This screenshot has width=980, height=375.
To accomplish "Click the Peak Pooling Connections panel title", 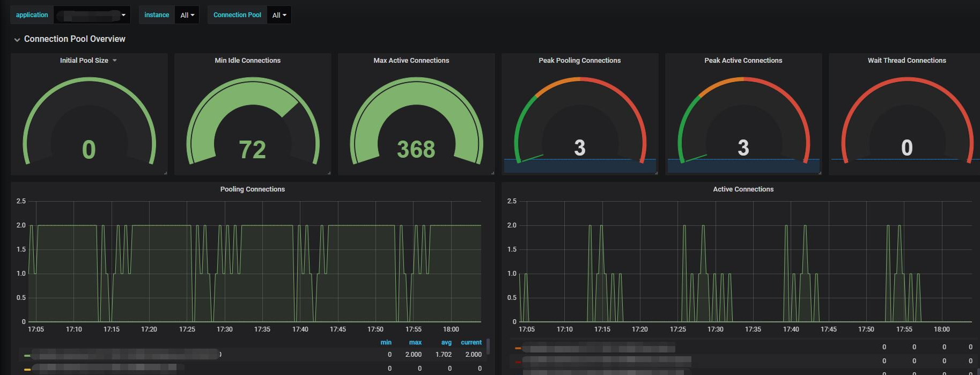I will [x=580, y=61].
